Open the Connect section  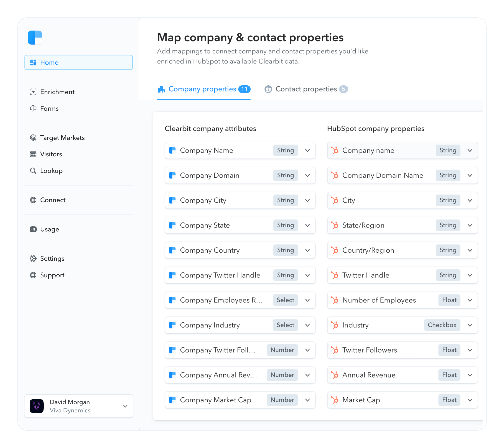click(53, 200)
